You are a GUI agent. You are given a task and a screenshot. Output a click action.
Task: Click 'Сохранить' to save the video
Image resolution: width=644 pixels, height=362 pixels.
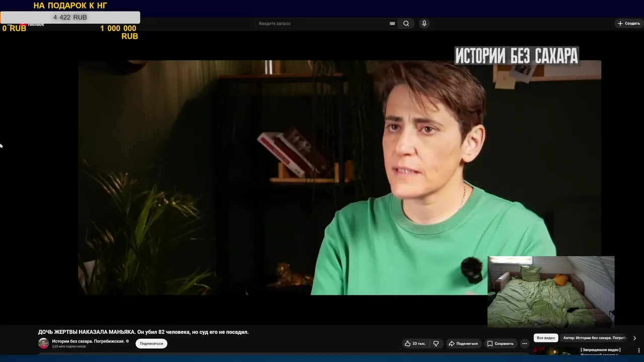tap(500, 344)
